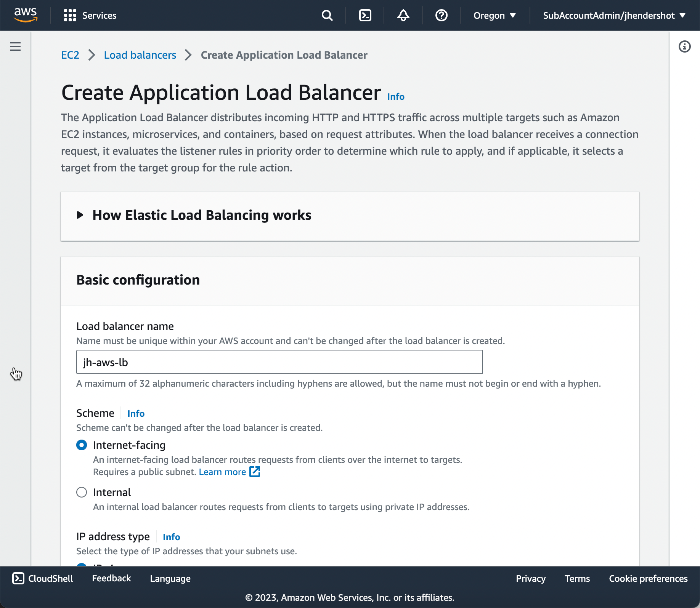This screenshot has height=608, width=700.
Task: Open Feedback in the footer
Action: 111,578
